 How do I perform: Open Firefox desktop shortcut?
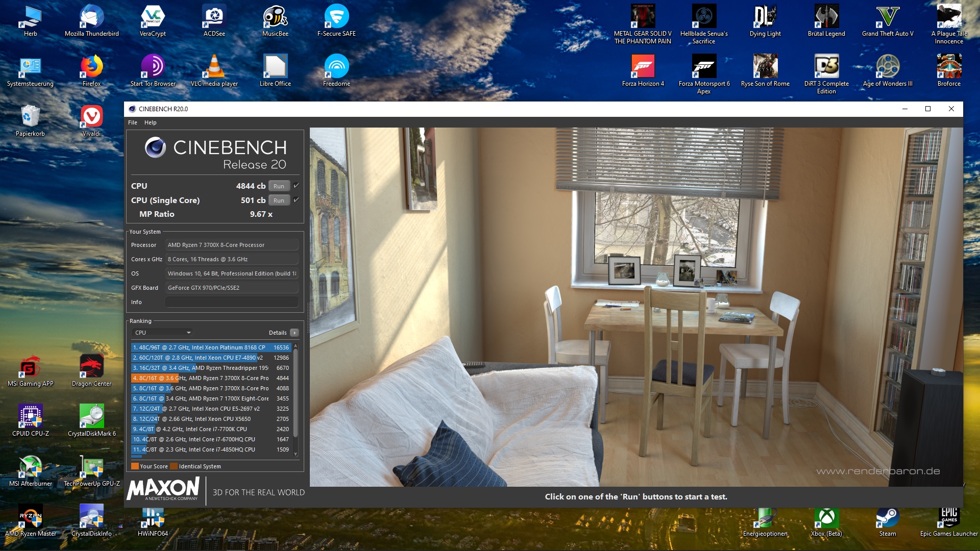point(92,70)
